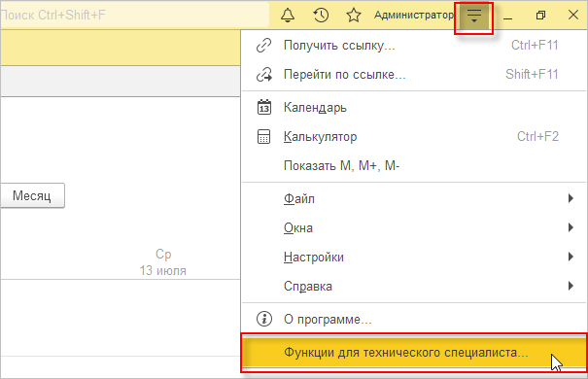This screenshot has width=588, height=379.
Task: Select Функции для технического специалиста entry
Action: 414,353
